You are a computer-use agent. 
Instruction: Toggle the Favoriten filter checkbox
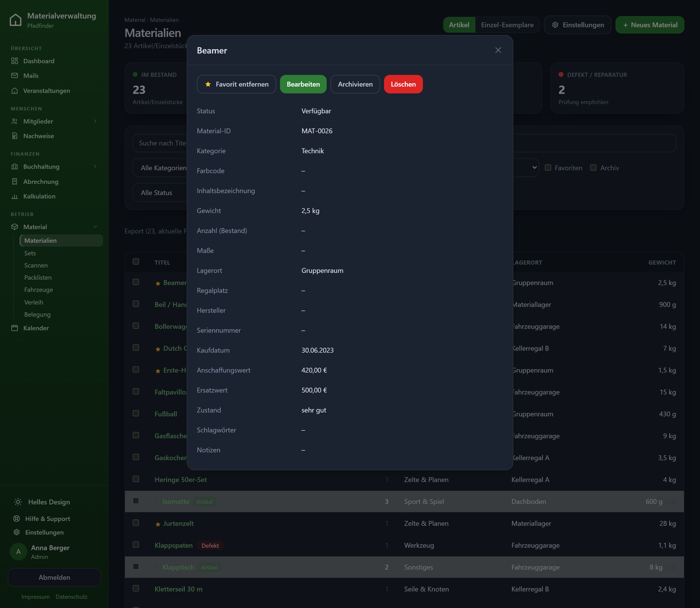pyautogui.click(x=548, y=168)
